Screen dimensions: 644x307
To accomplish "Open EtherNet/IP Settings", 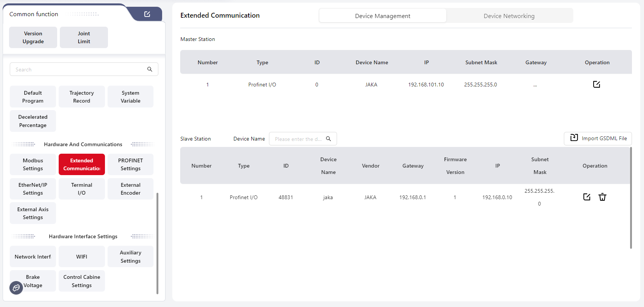I will click(x=33, y=189).
